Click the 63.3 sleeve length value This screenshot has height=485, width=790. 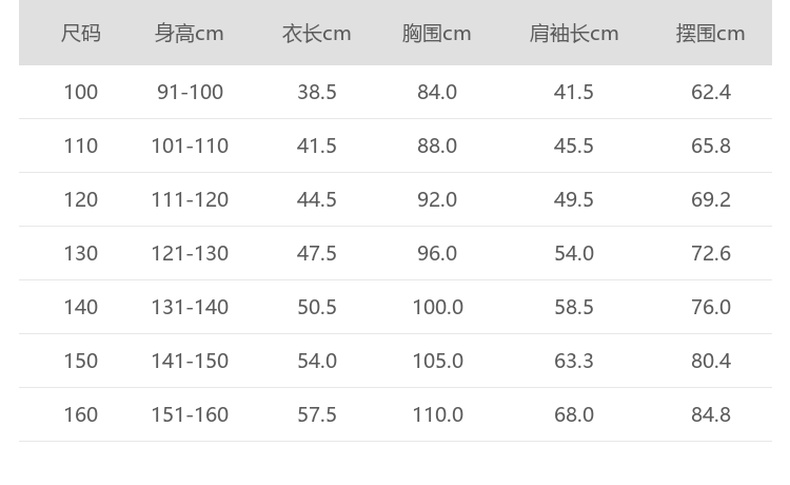coord(574,361)
